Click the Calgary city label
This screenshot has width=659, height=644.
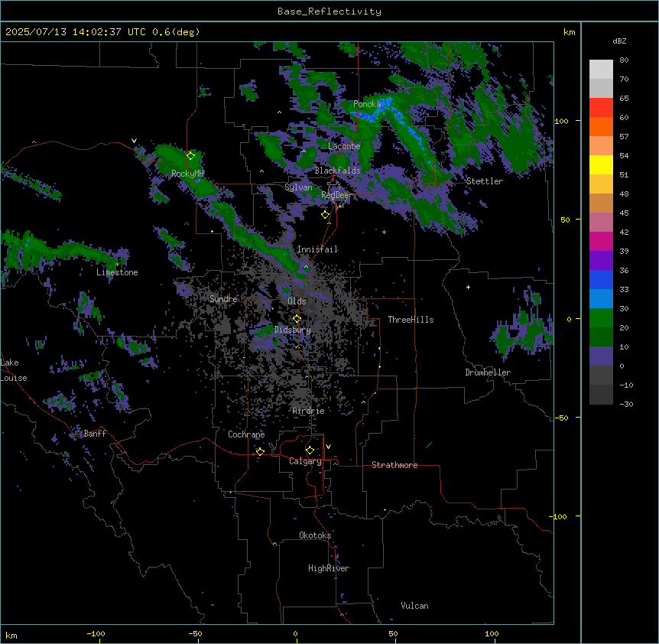pos(306,461)
